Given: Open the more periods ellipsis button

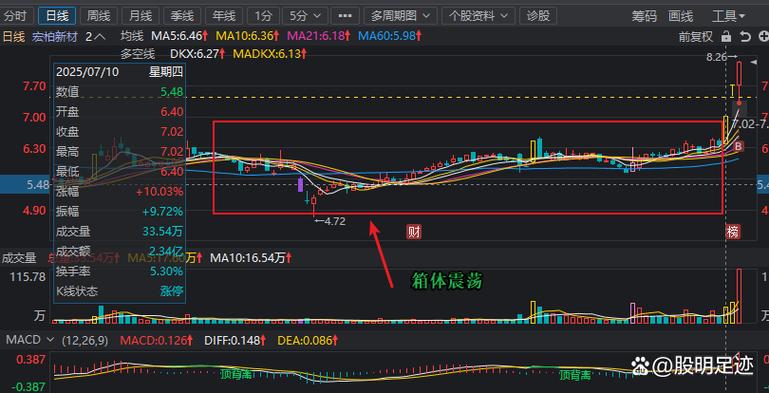Looking at the screenshot, I should [x=345, y=16].
